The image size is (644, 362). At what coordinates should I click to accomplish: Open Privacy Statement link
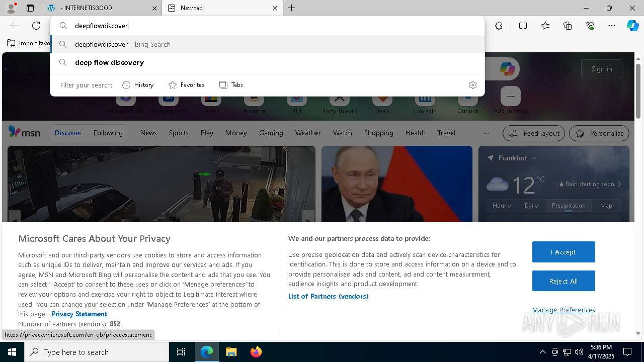79,314
